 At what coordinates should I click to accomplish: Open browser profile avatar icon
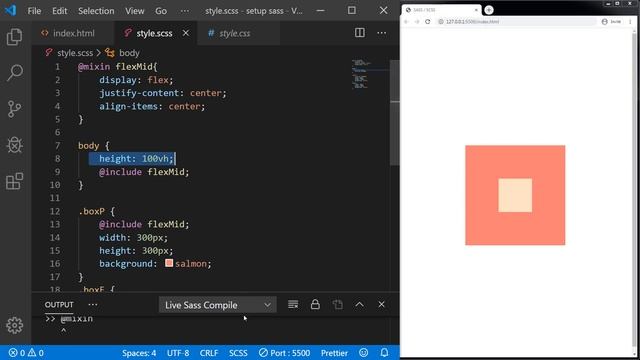point(604,22)
